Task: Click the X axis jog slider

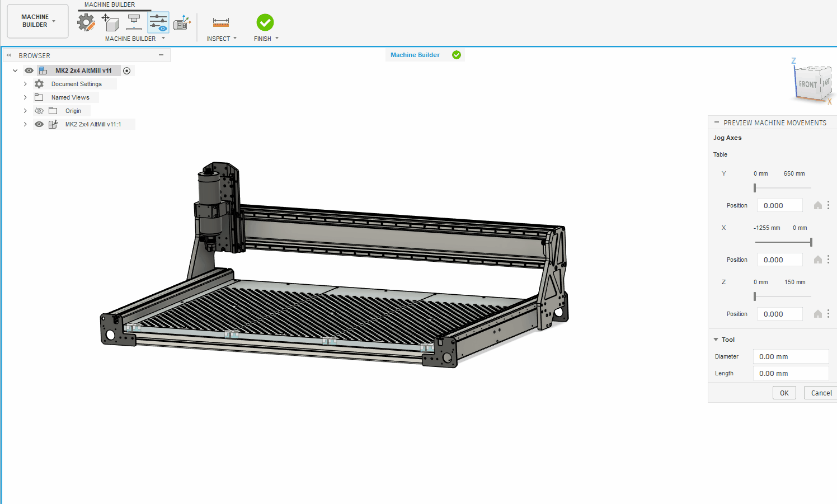Action: click(783, 242)
